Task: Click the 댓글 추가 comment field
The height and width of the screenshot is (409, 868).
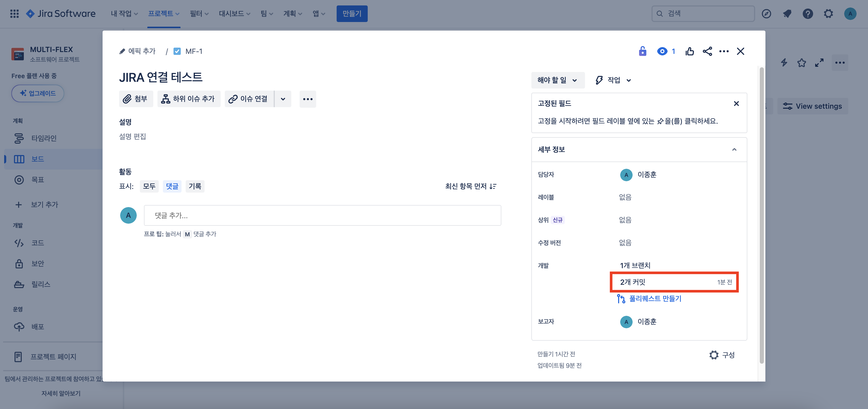Action: [322, 215]
